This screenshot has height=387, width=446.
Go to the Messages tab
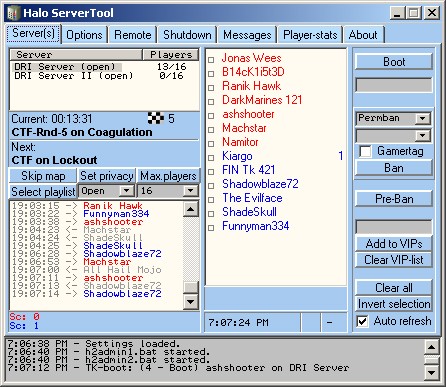[x=247, y=35]
